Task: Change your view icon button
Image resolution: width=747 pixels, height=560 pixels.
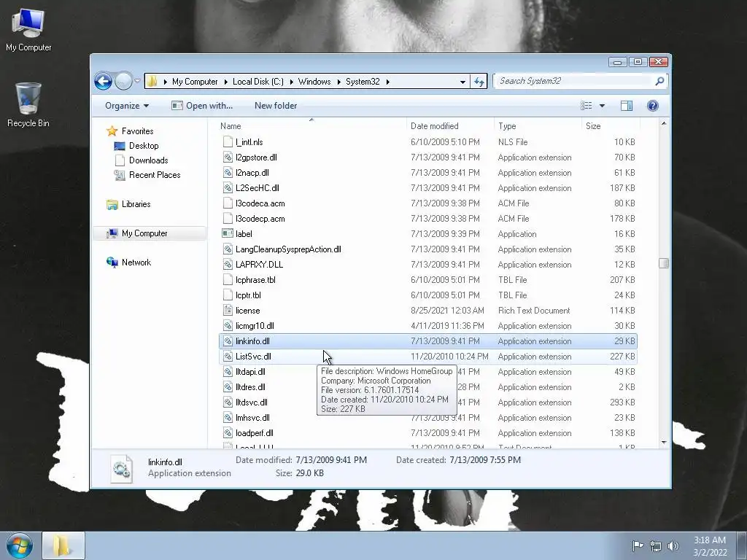Action: tap(587, 106)
